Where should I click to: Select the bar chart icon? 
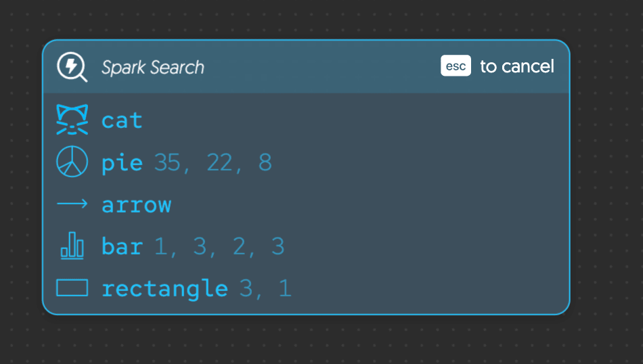tap(72, 246)
